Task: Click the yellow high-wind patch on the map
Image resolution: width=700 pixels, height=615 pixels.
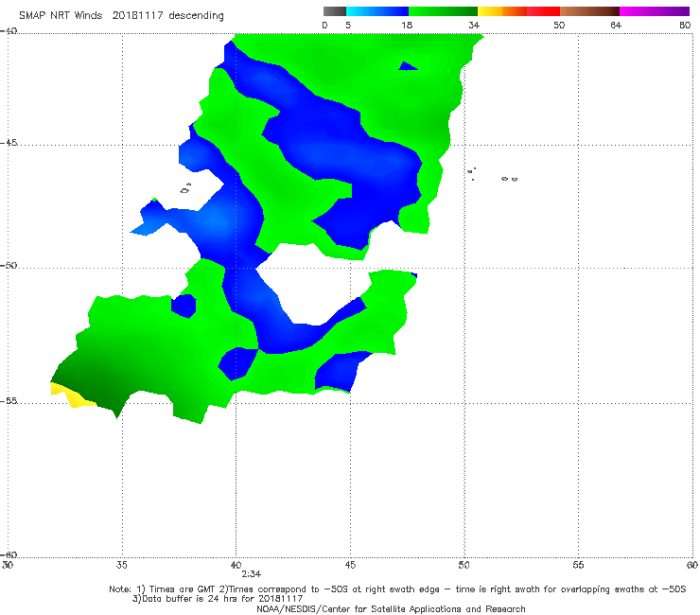Action: click(x=72, y=395)
